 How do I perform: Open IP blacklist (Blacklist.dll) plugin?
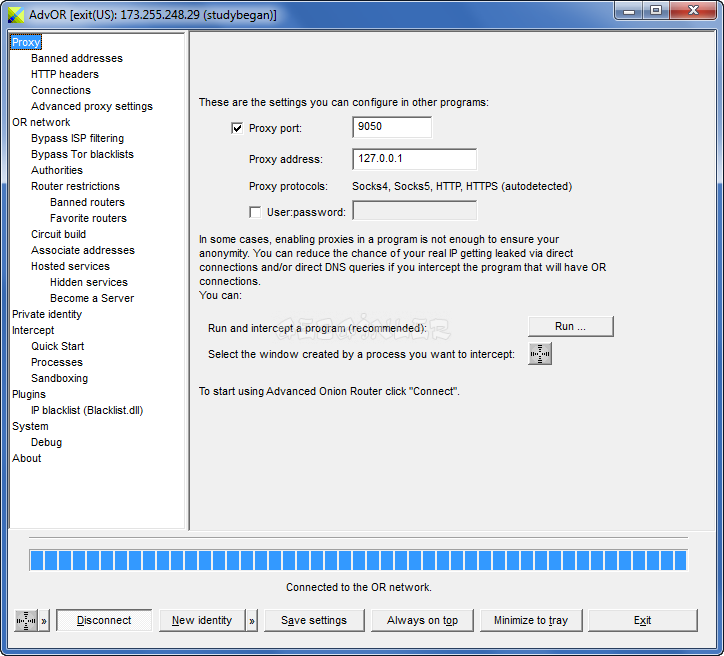[x=87, y=410]
